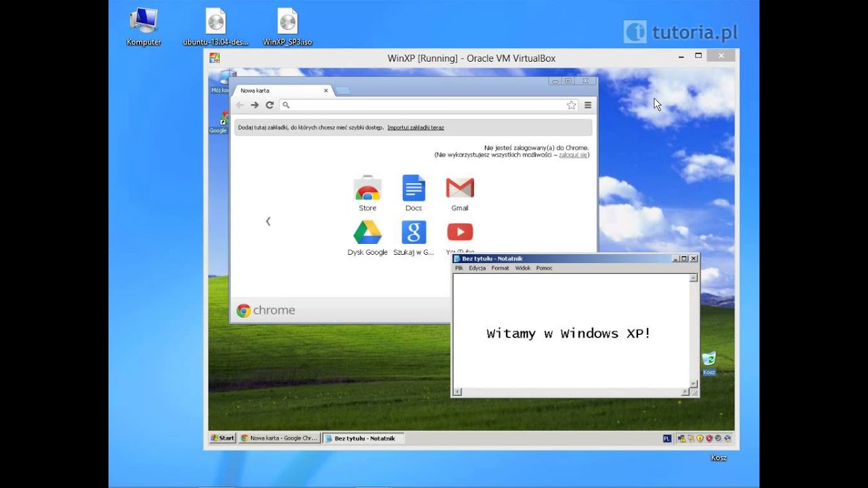The image size is (868, 488).
Task: Go to previous apps page arrow
Action: pos(268,221)
